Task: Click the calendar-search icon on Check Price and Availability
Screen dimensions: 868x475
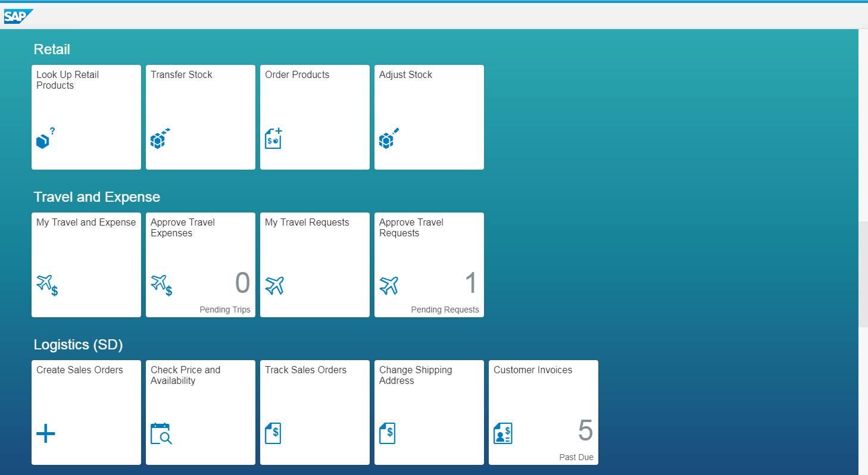Action: (x=160, y=433)
